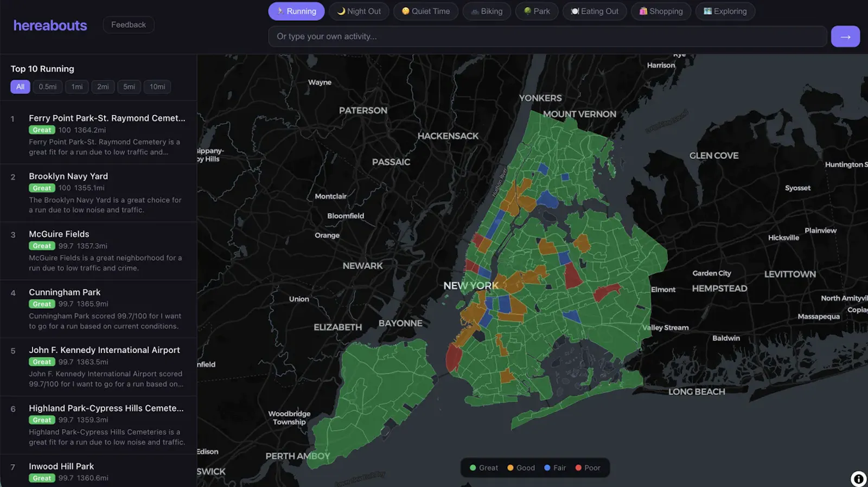Open the Inwood Hill Park result
Viewport: 868px width, 487px height.
[x=98, y=471]
